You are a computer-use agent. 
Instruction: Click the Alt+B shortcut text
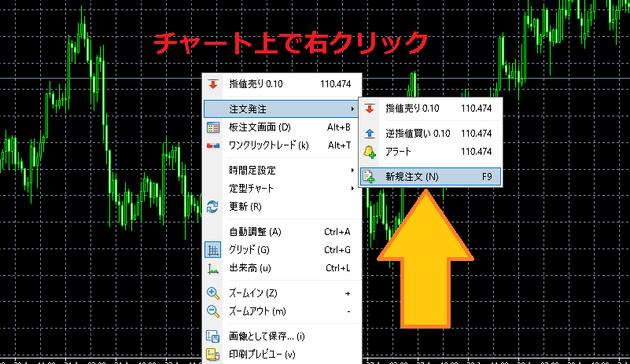coord(339,127)
